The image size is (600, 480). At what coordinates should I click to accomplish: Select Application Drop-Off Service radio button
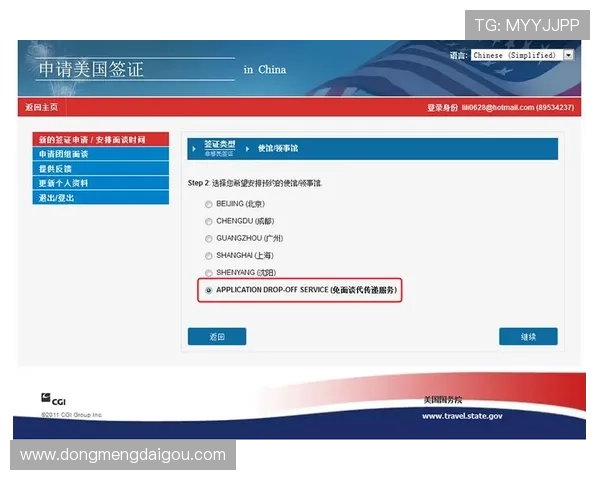point(209,290)
